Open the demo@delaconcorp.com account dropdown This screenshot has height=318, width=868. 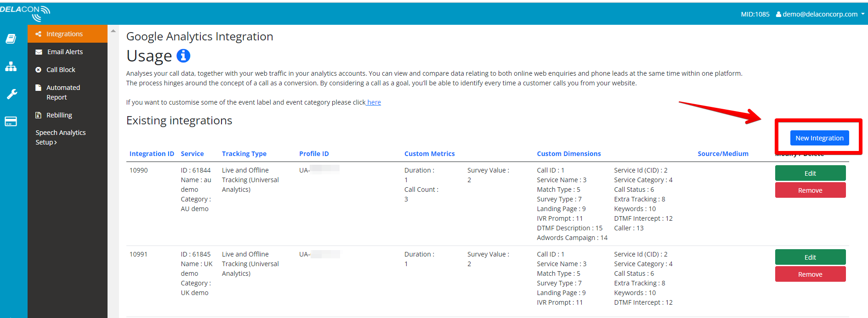click(820, 14)
